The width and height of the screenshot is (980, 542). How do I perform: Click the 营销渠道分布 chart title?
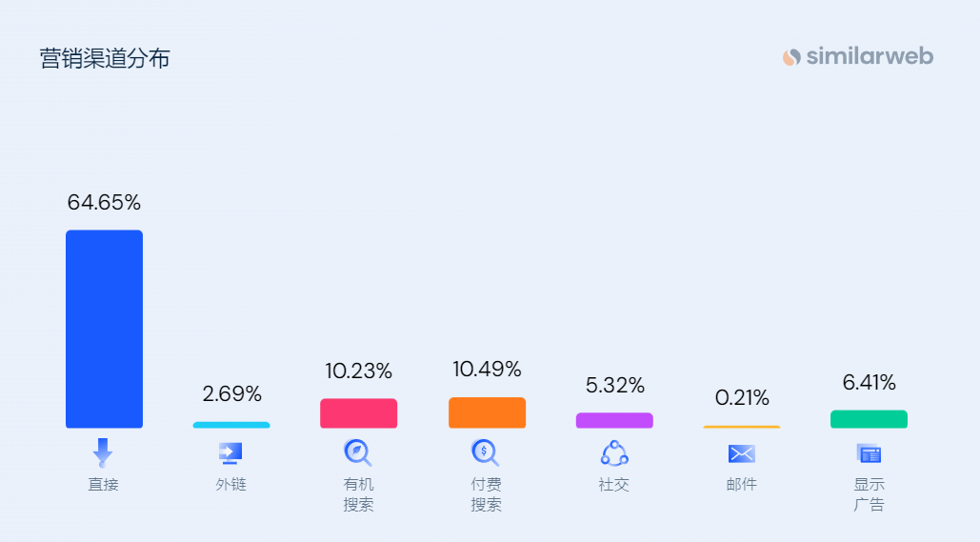click(x=105, y=58)
